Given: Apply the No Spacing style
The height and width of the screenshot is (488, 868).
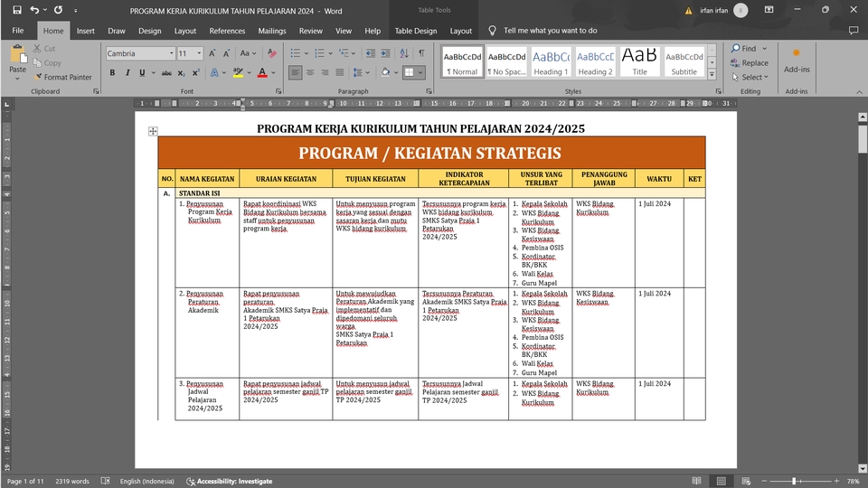Looking at the screenshot, I should (x=506, y=61).
